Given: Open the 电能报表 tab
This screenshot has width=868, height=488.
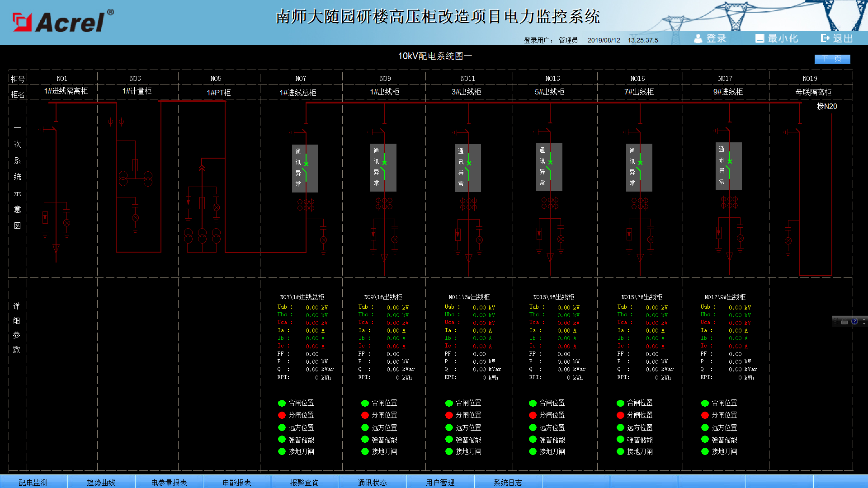Looking at the screenshot, I should [x=237, y=482].
